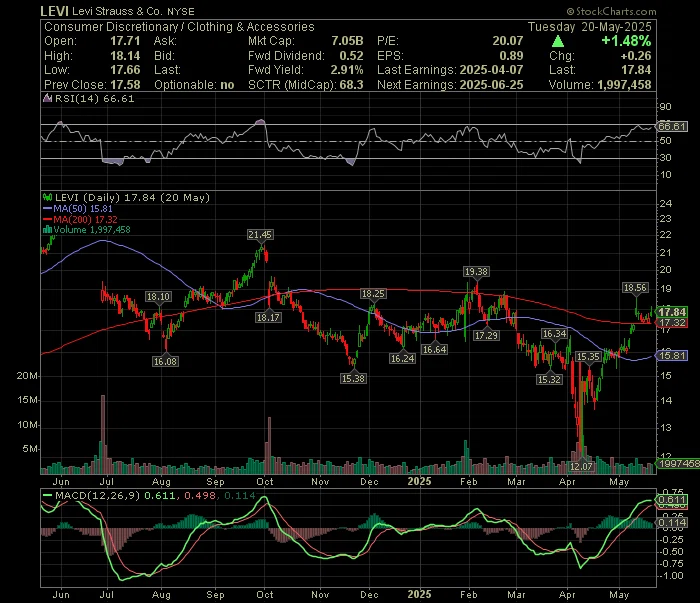Click the 18.56 May high label
Viewport: 700px width, 603px height.
(x=635, y=288)
